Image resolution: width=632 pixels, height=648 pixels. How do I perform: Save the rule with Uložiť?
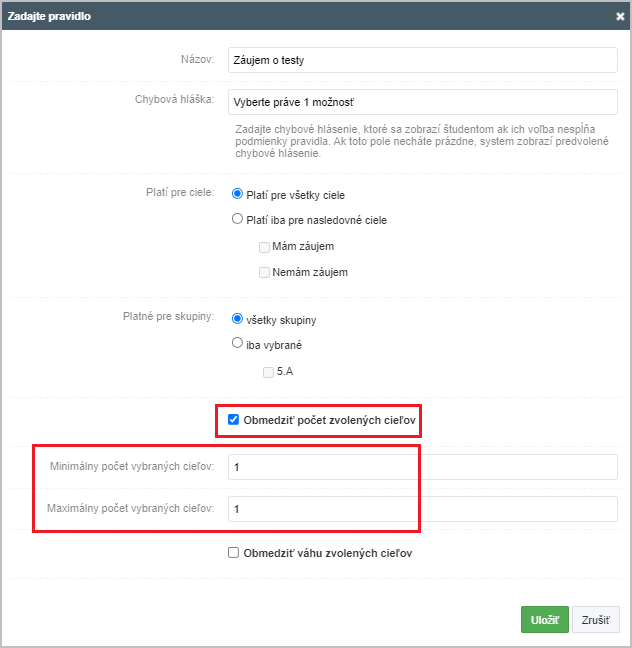[545, 619]
